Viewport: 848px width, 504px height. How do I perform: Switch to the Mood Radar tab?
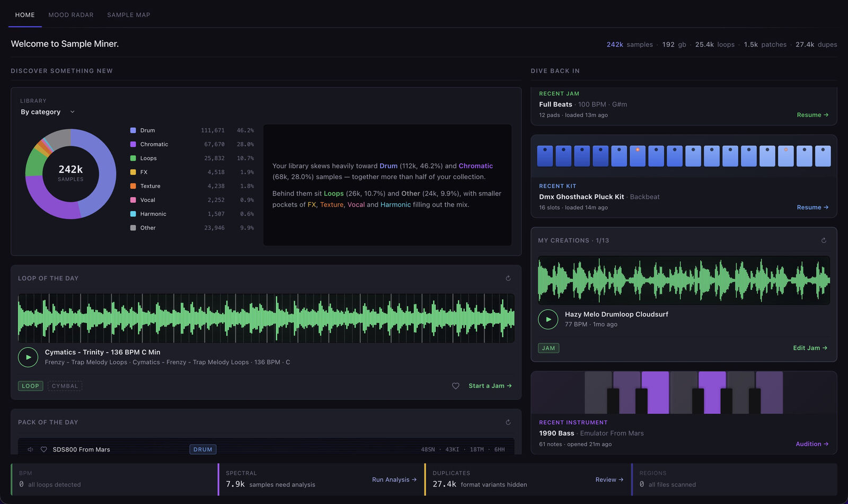(71, 15)
